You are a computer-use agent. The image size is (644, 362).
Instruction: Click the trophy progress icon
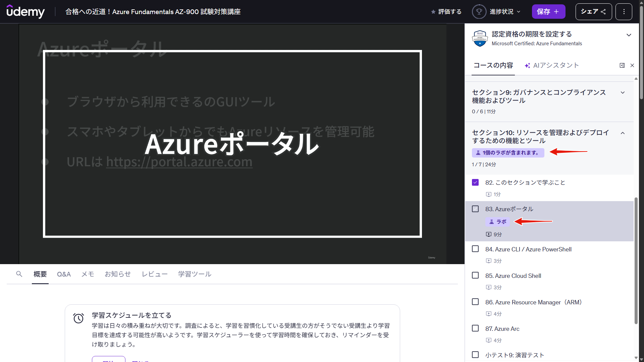pyautogui.click(x=479, y=12)
